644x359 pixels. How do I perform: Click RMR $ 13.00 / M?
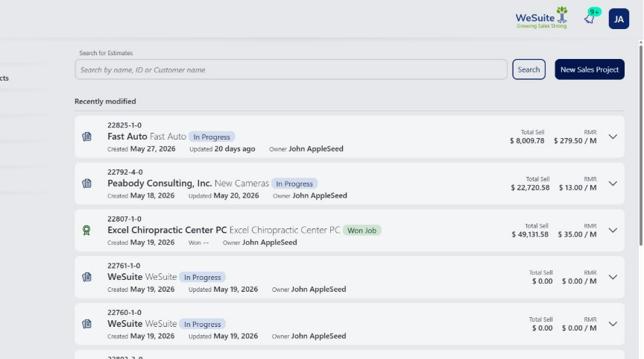pyautogui.click(x=578, y=184)
